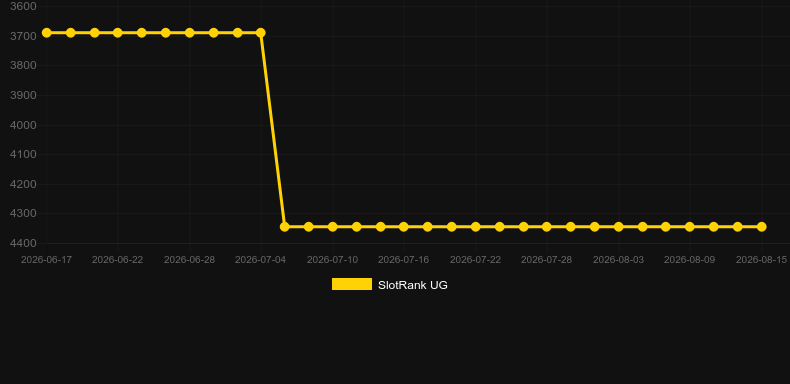Viewport: 790px width, 384px height.
Task: Click the 2026-06-22 date label
Action: [117, 260]
